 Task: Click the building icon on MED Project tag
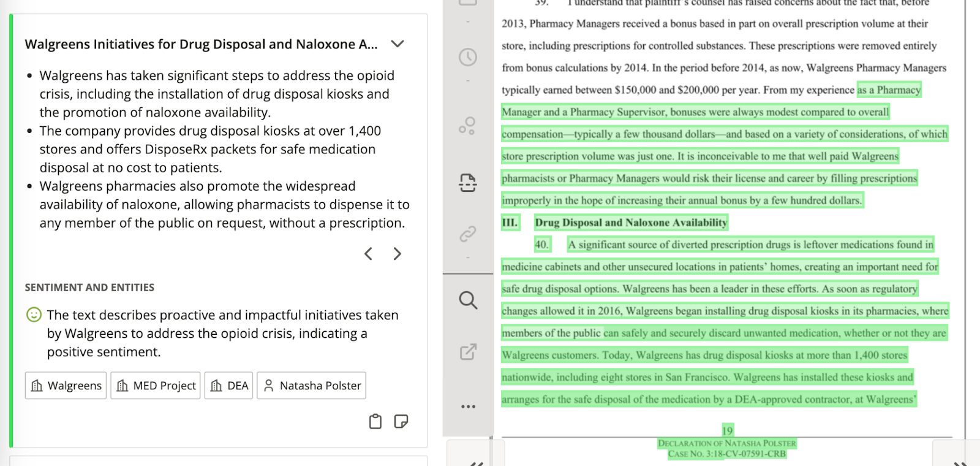pyautogui.click(x=123, y=386)
